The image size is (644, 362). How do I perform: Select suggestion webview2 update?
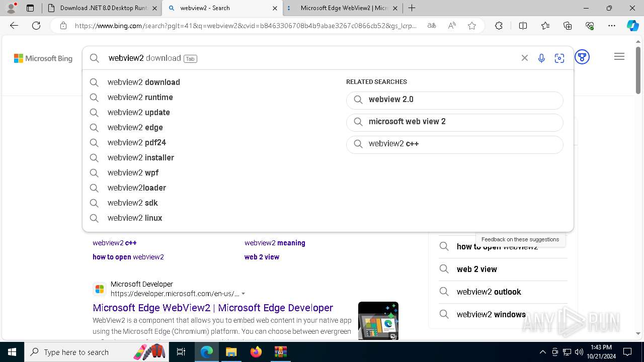pyautogui.click(x=138, y=112)
